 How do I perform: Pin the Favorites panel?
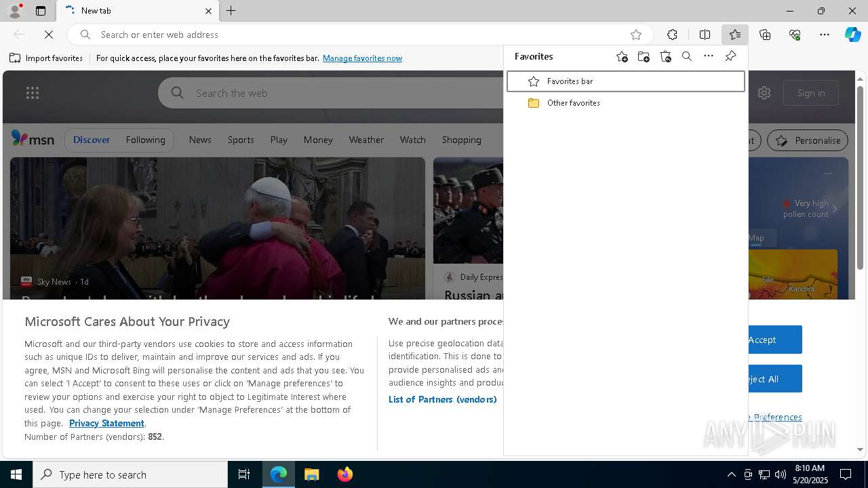730,57
